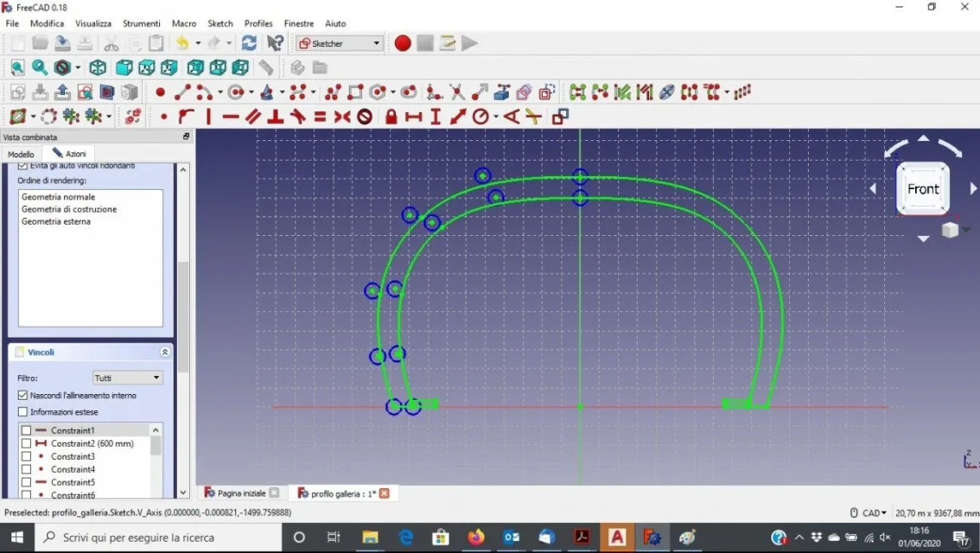980x553 pixels.
Task: Click the create rectangle tool
Action: [x=355, y=92]
